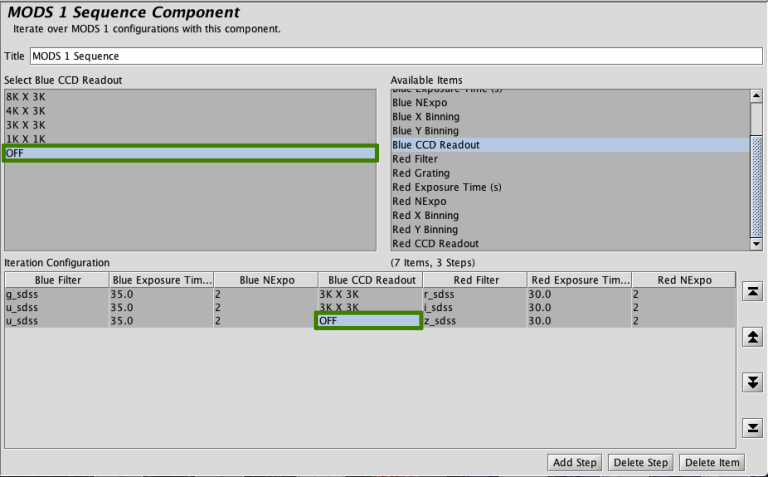Viewport: 768px width, 477px height.
Task: Choose Red NExpo in Available Items
Action: point(571,201)
